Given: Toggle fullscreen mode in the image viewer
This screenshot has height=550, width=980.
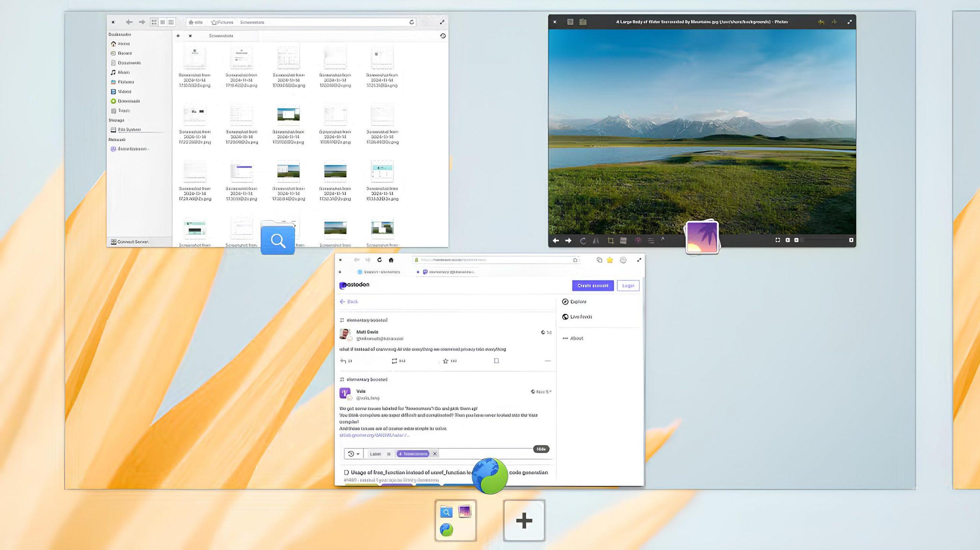Looking at the screenshot, I should tap(778, 240).
